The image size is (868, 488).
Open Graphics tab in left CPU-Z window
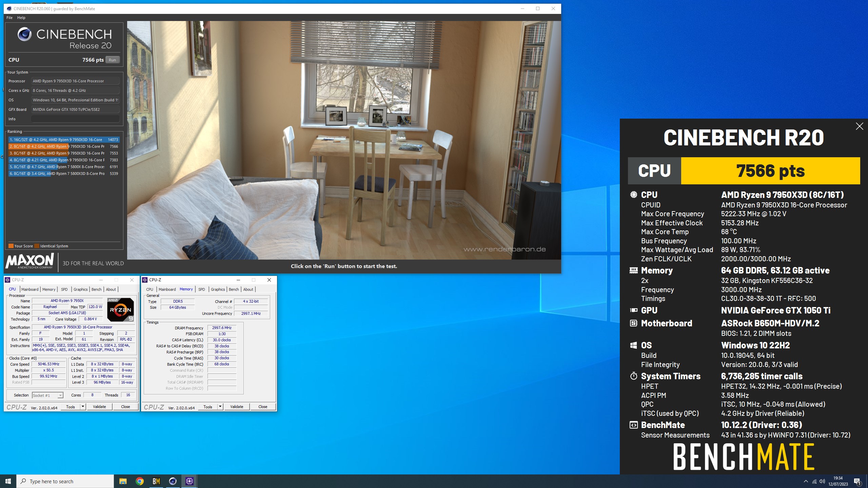pos(81,289)
